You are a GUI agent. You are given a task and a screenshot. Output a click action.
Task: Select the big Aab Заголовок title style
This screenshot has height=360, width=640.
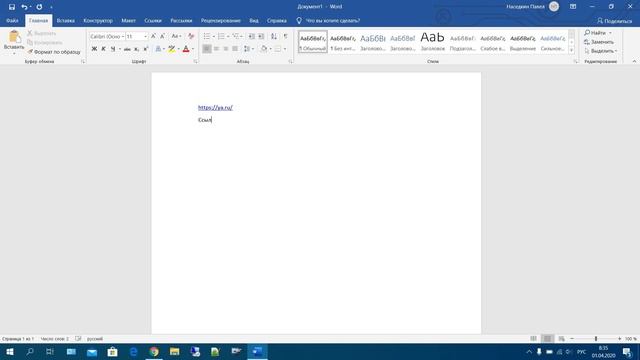pos(433,42)
